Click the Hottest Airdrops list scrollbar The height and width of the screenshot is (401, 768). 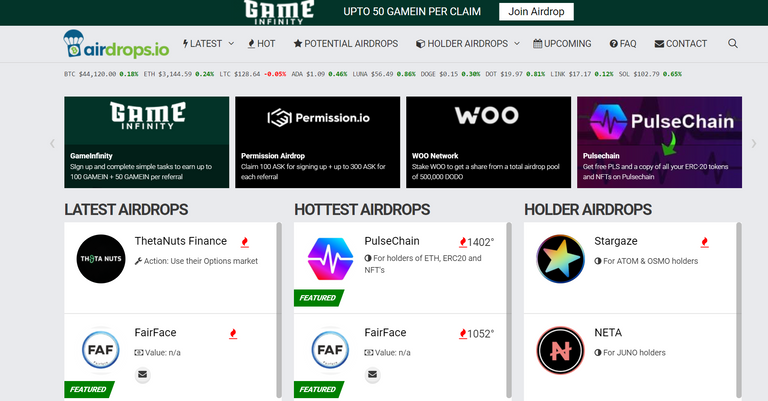click(509, 311)
